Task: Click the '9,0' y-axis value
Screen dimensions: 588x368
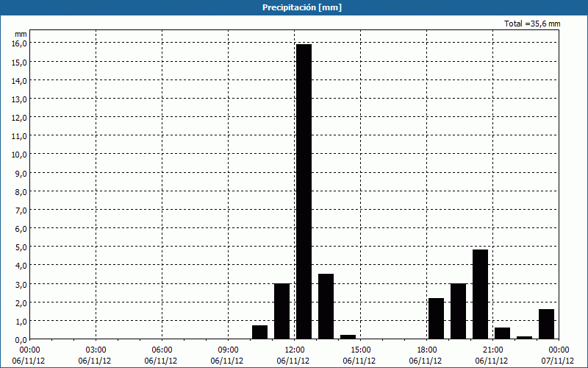Action: [x=21, y=173]
